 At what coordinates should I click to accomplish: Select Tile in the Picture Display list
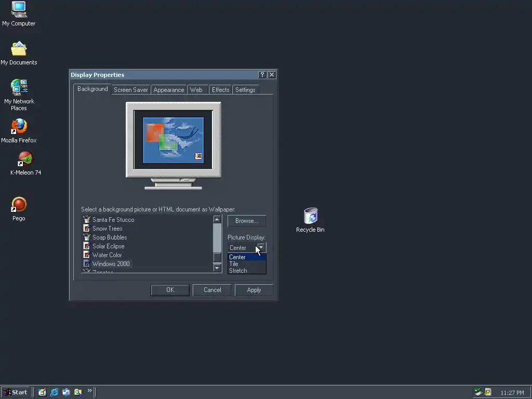[x=247, y=263]
